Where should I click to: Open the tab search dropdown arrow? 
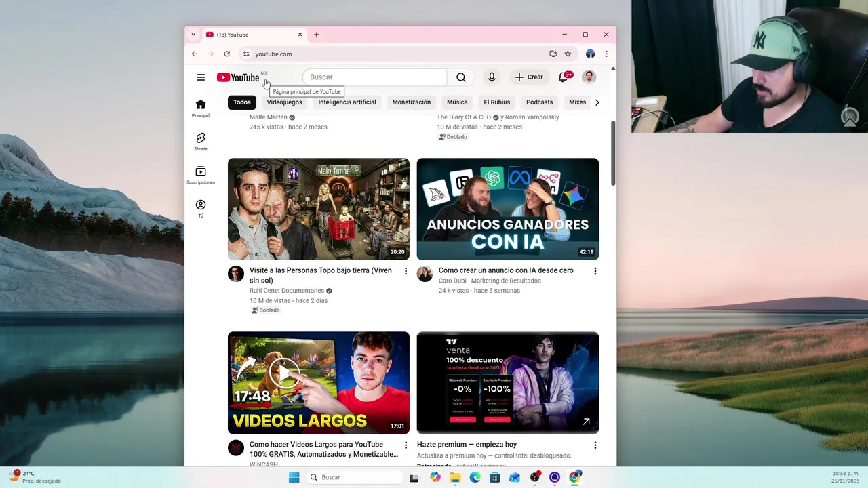[193, 35]
